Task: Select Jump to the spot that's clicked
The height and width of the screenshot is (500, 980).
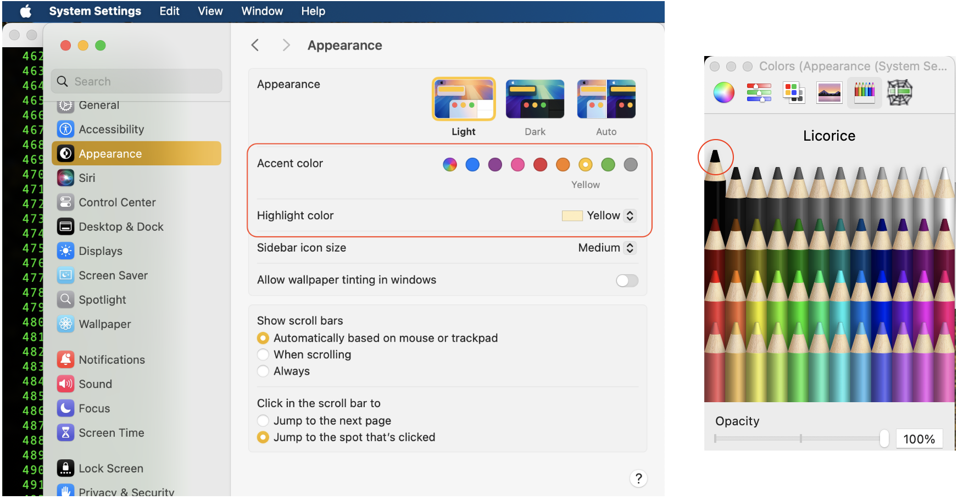Action: (263, 437)
